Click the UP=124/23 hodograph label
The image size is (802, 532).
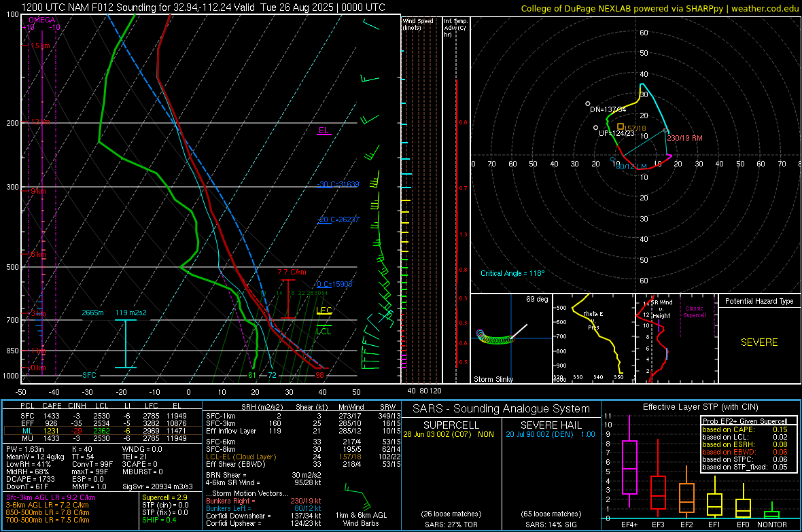pyautogui.click(x=616, y=133)
